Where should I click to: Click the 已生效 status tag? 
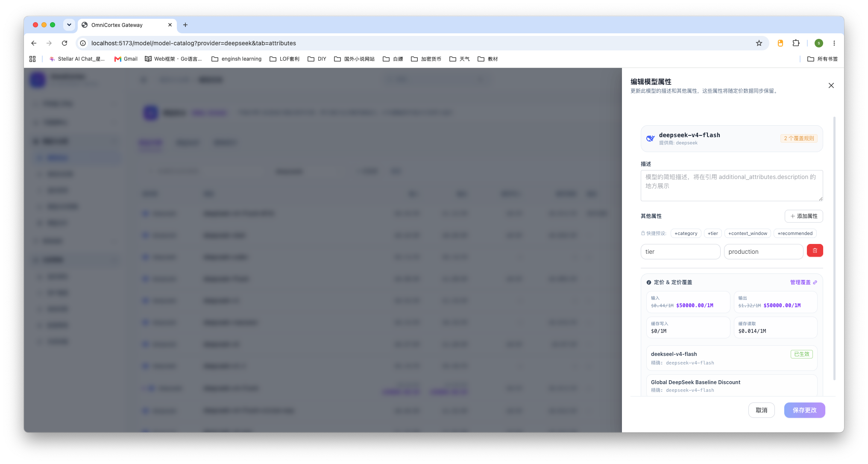tap(801, 354)
